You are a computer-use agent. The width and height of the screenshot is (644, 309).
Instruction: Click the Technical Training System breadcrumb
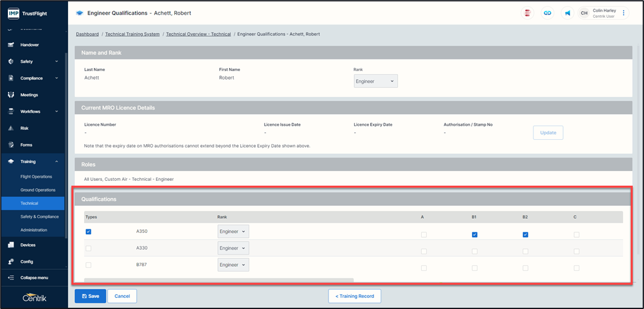point(132,34)
